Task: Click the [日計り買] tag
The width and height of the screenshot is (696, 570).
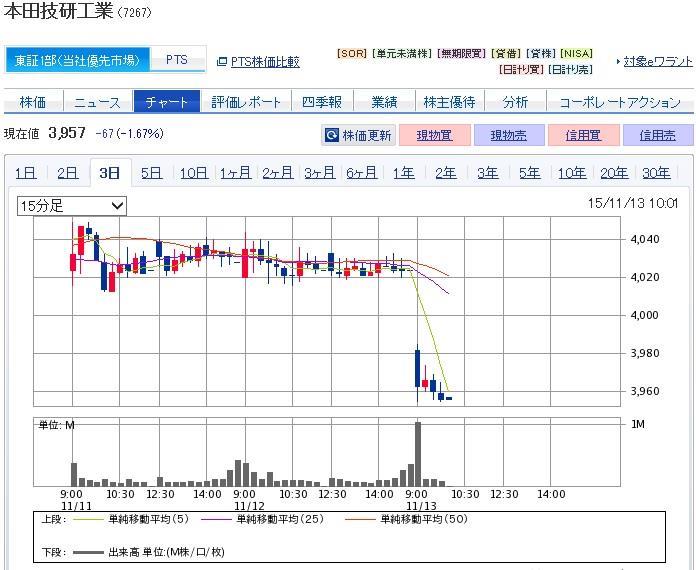Action: (x=521, y=70)
